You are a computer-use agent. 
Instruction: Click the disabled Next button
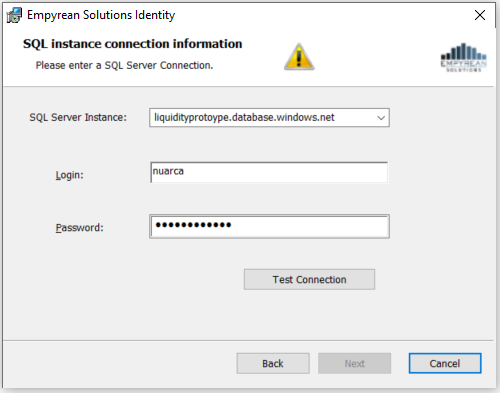354,363
